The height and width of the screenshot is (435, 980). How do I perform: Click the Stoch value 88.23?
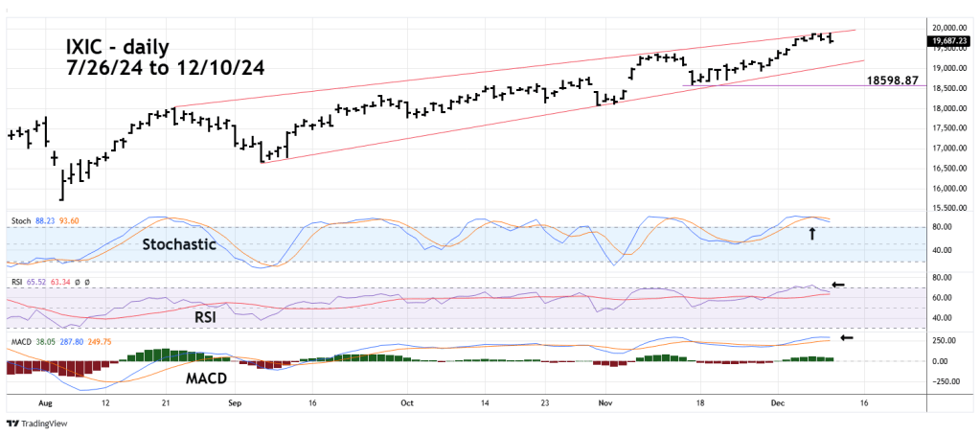tap(45, 220)
